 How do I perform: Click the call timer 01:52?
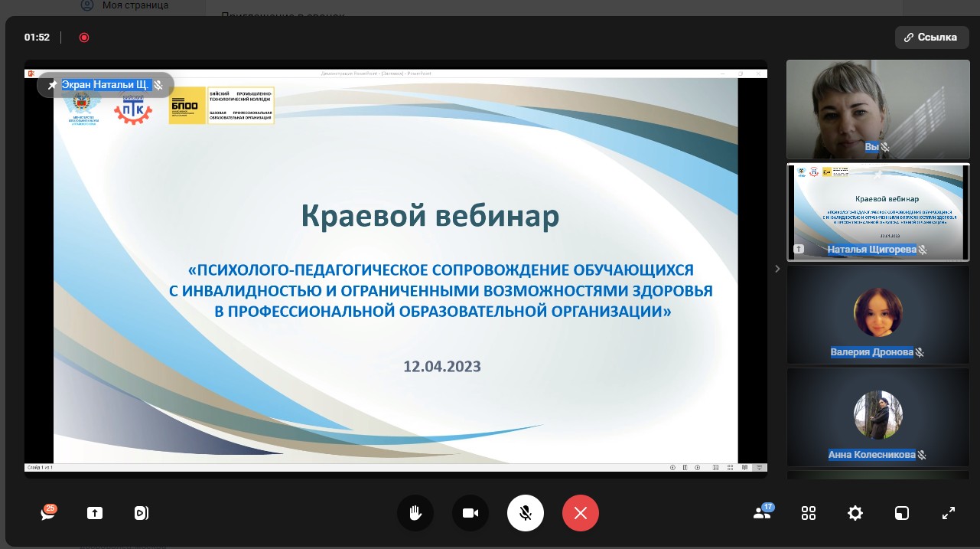(37, 37)
